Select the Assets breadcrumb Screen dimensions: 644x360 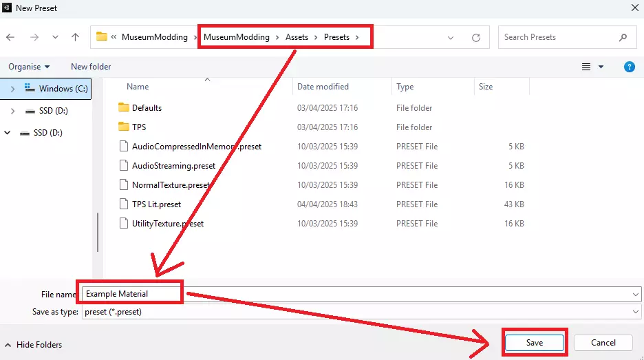pyautogui.click(x=297, y=37)
